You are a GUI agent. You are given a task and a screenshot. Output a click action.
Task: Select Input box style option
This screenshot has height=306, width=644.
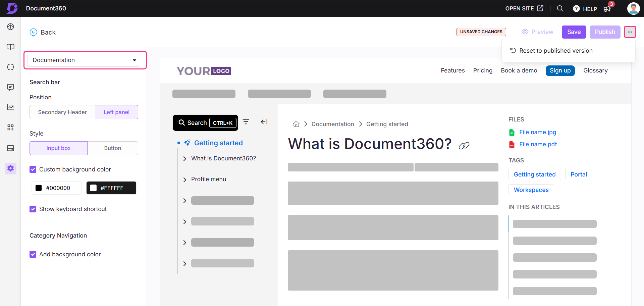pyautogui.click(x=58, y=148)
